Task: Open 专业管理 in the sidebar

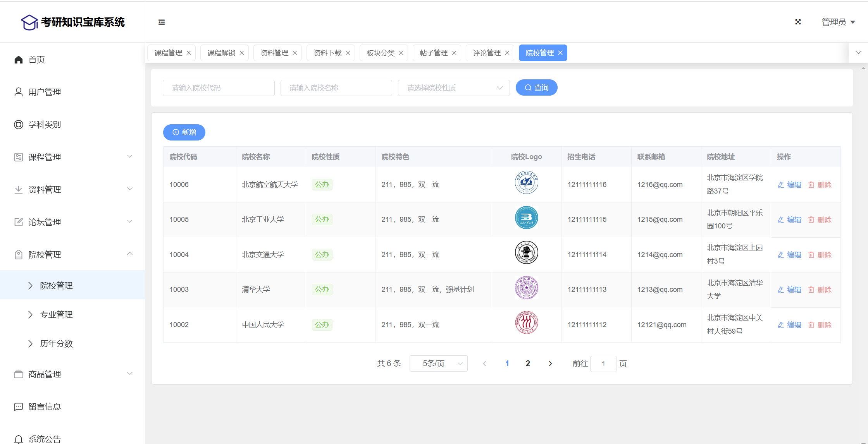Action: tap(57, 315)
